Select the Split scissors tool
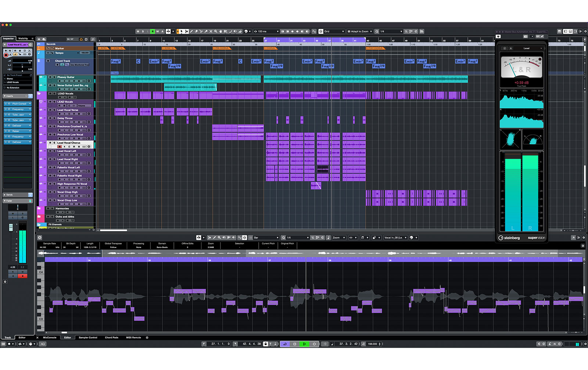 [201, 31]
